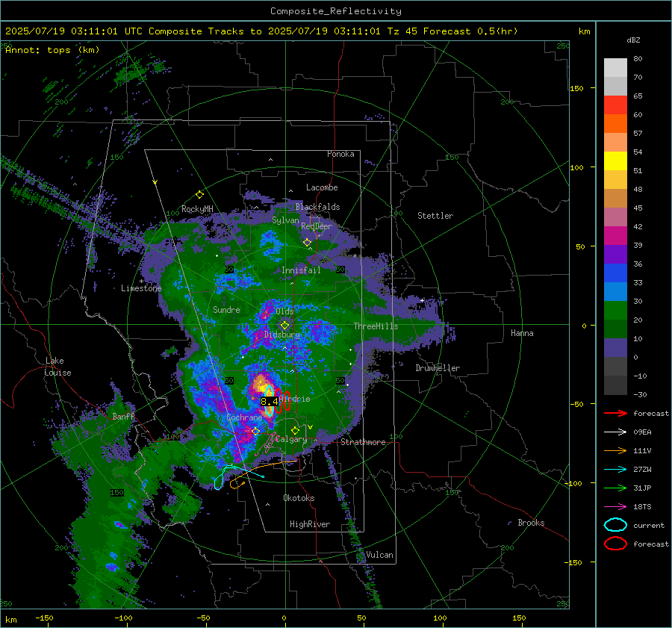Click the magenta swatch in dBZ scale
Image resolution: width=672 pixels, height=628 pixels.
[x=615, y=236]
